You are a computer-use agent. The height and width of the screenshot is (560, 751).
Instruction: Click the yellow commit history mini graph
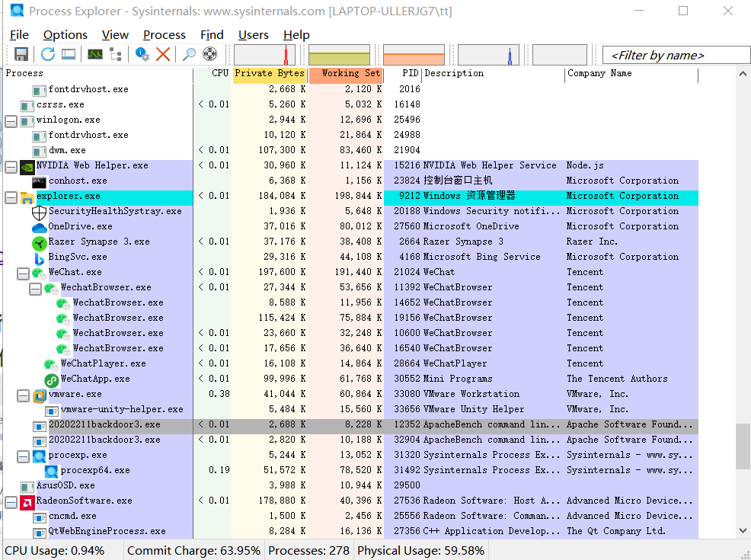point(339,55)
